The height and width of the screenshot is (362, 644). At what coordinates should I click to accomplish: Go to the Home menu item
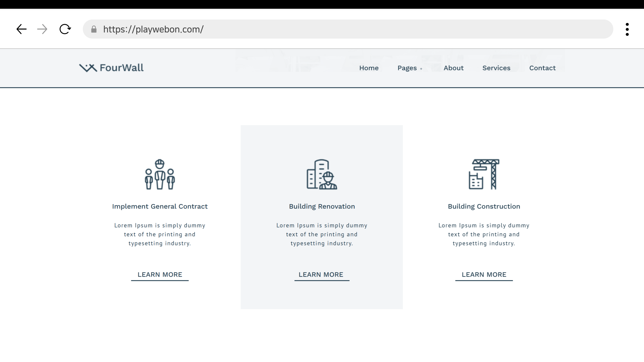tap(369, 68)
